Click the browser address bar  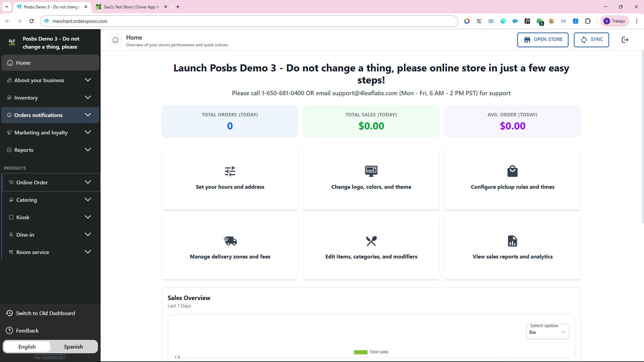pos(250,21)
